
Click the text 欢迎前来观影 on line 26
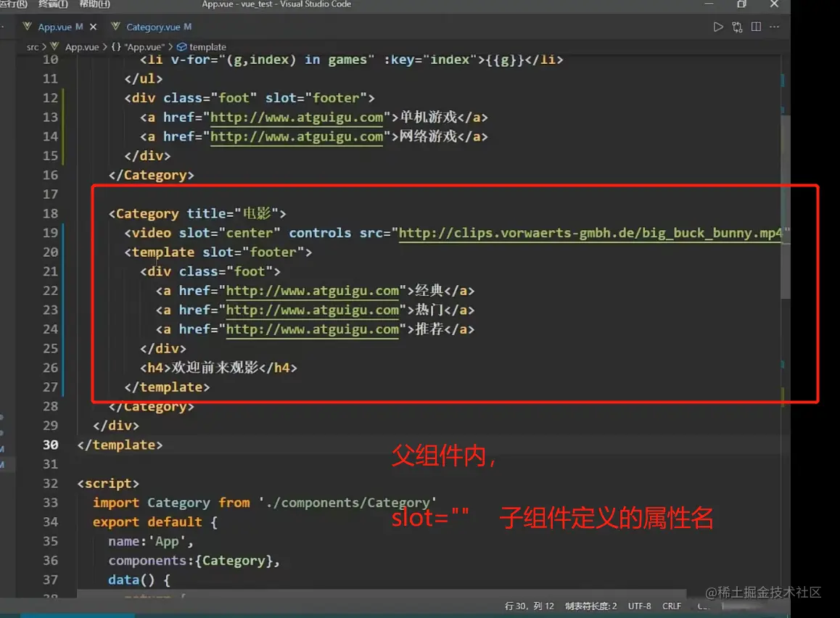pyautogui.click(x=215, y=368)
